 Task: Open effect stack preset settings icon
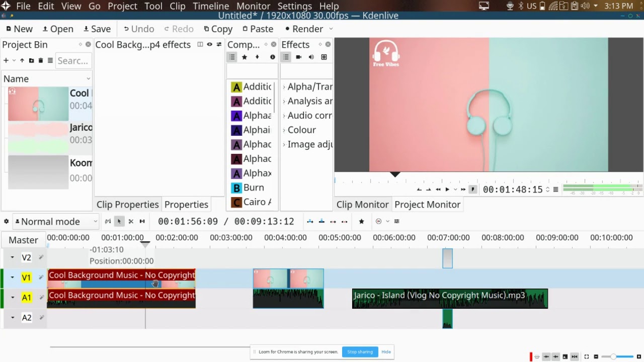[219, 45]
